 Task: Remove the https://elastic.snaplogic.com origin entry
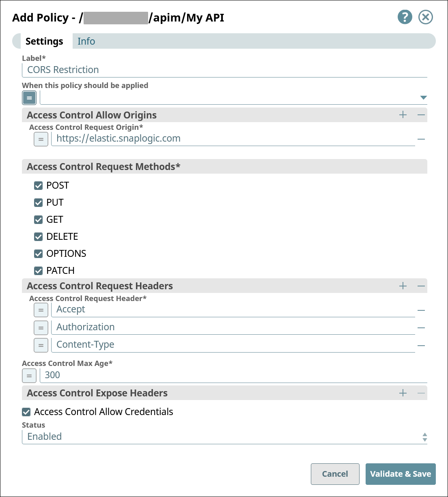[x=421, y=138]
